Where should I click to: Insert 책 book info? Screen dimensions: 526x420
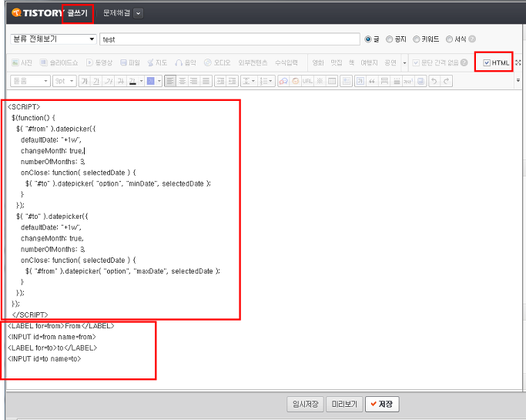point(351,62)
